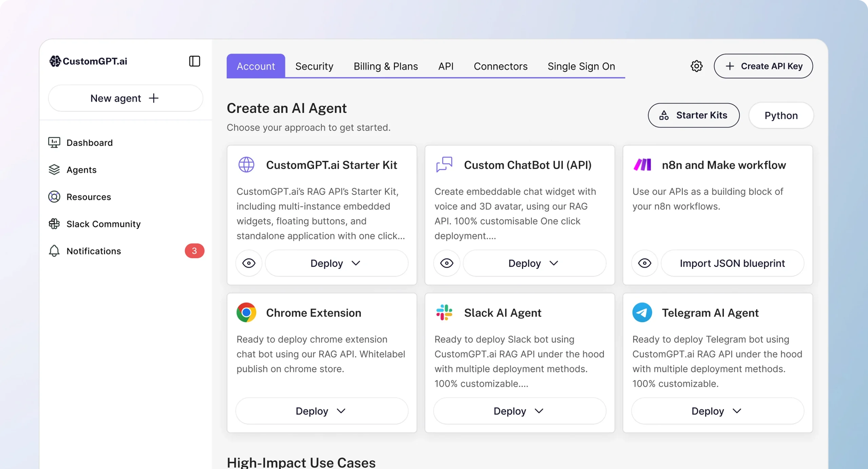Click the Chrome logo on Chrome Extension card
The height and width of the screenshot is (469, 868).
point(246,312)
